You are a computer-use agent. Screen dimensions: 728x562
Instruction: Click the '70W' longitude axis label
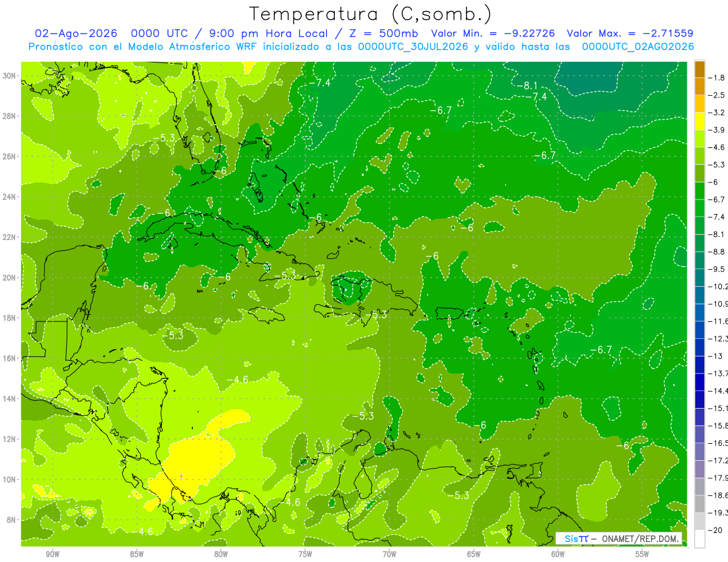pos(389,554)
